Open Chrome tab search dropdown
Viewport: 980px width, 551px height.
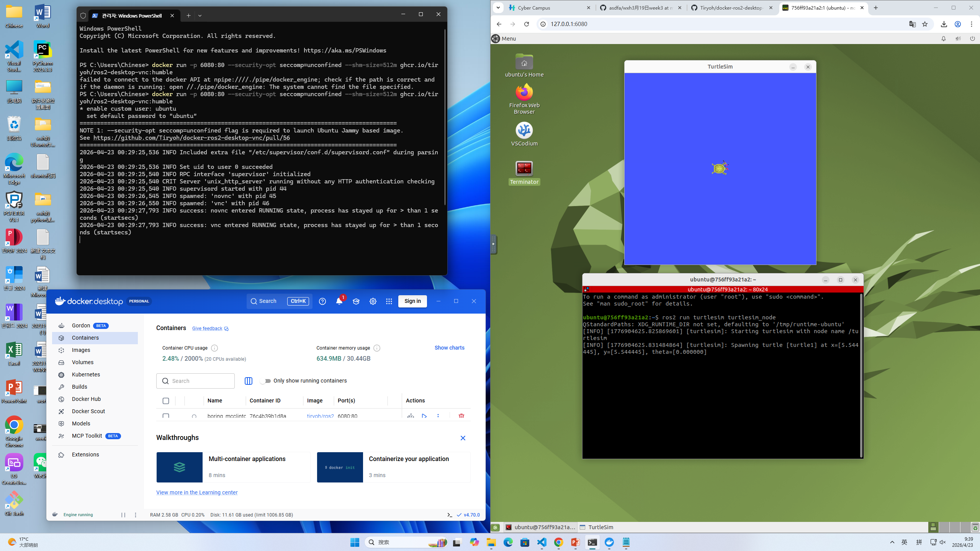pos(498,8)
